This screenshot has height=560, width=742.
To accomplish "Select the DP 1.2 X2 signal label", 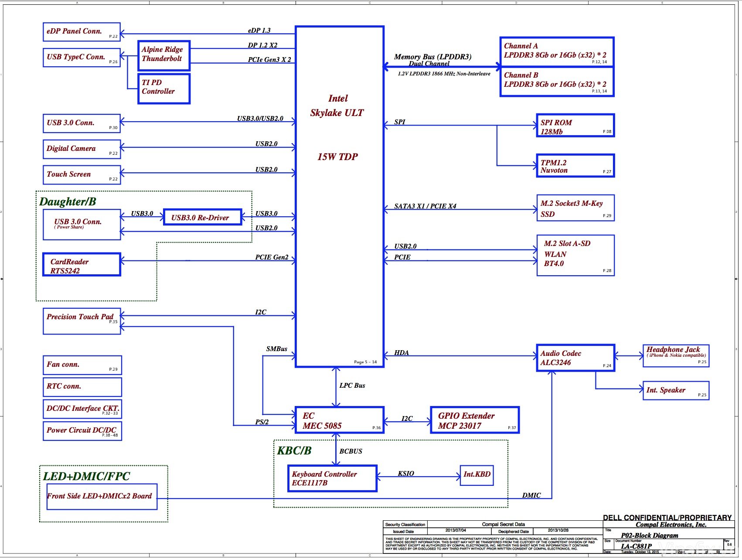I will [x=262, y=45].
